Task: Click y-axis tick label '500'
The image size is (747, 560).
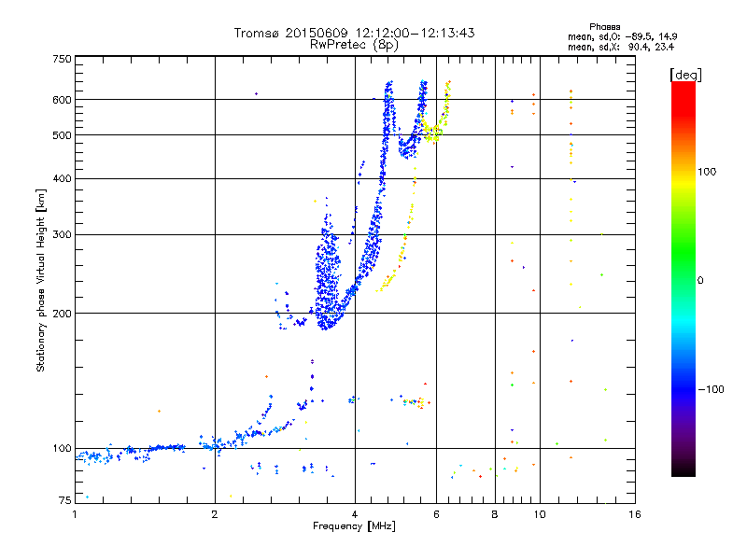Action: coord(62,135)
